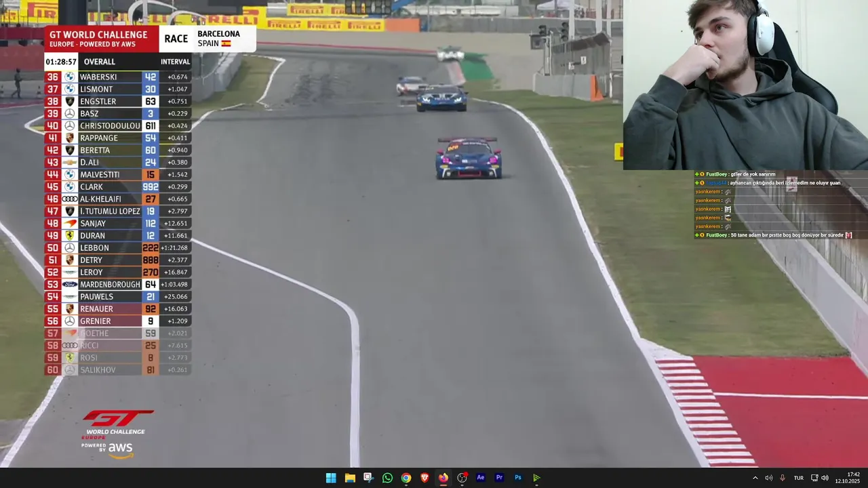Click FustBoey's chat message about 50 tane adam
The height and width of the screenshot is (488, 868).
(x=773, y=235)
